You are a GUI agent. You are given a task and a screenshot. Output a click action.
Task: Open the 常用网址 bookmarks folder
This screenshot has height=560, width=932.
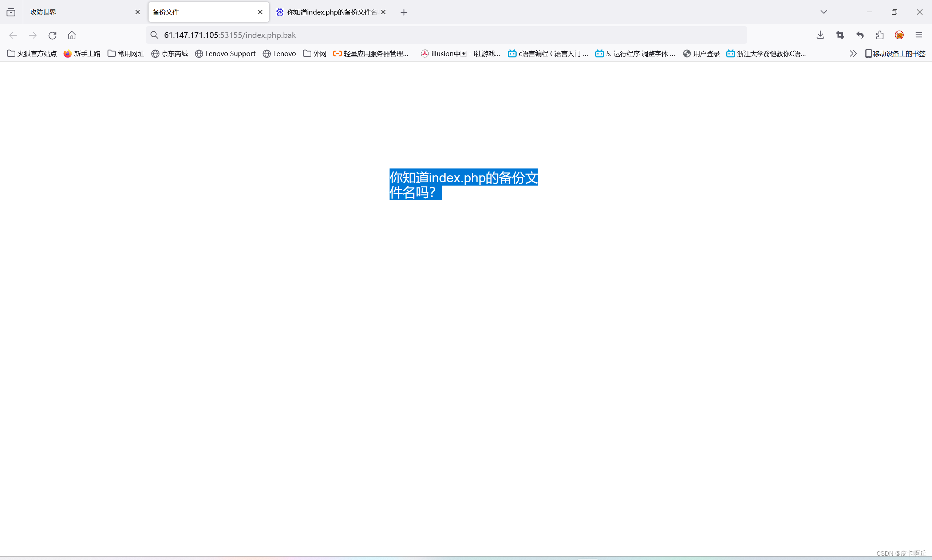pos(125,53)
